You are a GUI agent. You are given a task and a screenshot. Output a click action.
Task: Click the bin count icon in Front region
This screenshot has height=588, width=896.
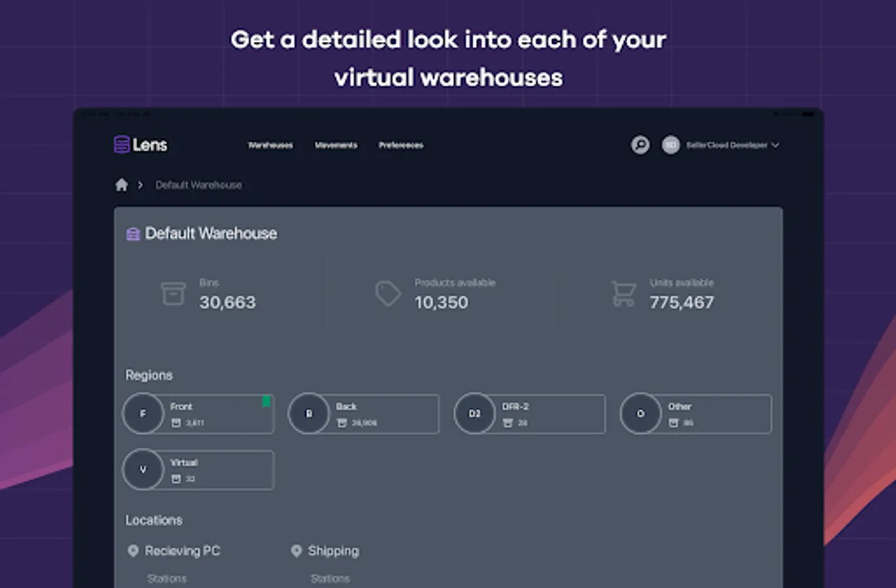click(176, 423)
